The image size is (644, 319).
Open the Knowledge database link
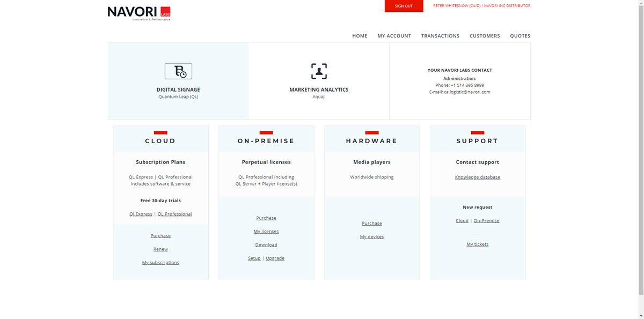click(477, 177)
